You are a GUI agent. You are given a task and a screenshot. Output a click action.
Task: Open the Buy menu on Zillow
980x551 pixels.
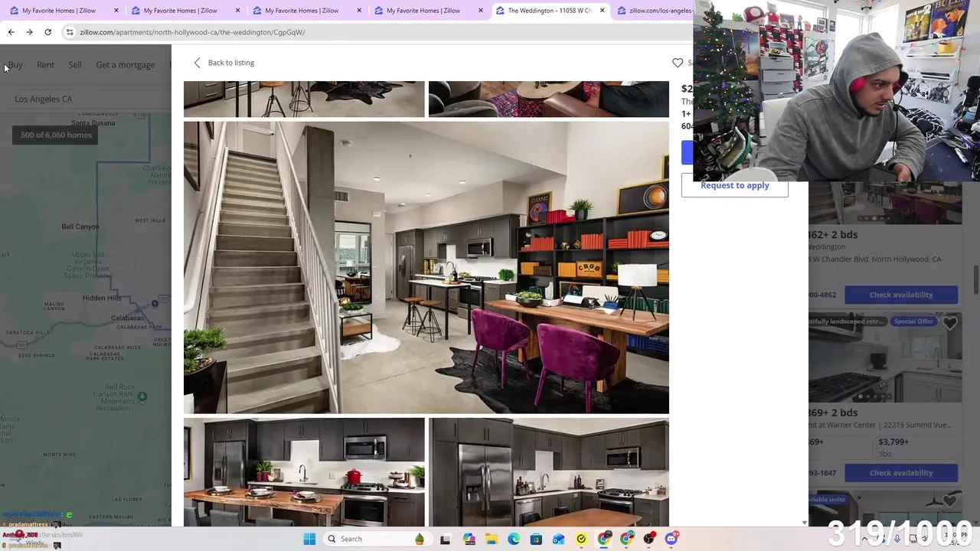click(x=15, y=65)
